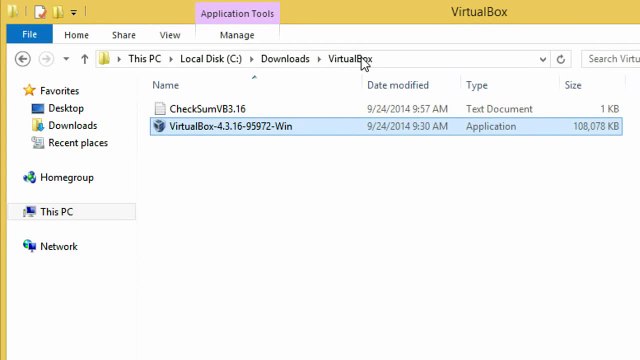Click This PC in the address breadcrumb
This screenshot has width=640, height=360.
(144, 59)
